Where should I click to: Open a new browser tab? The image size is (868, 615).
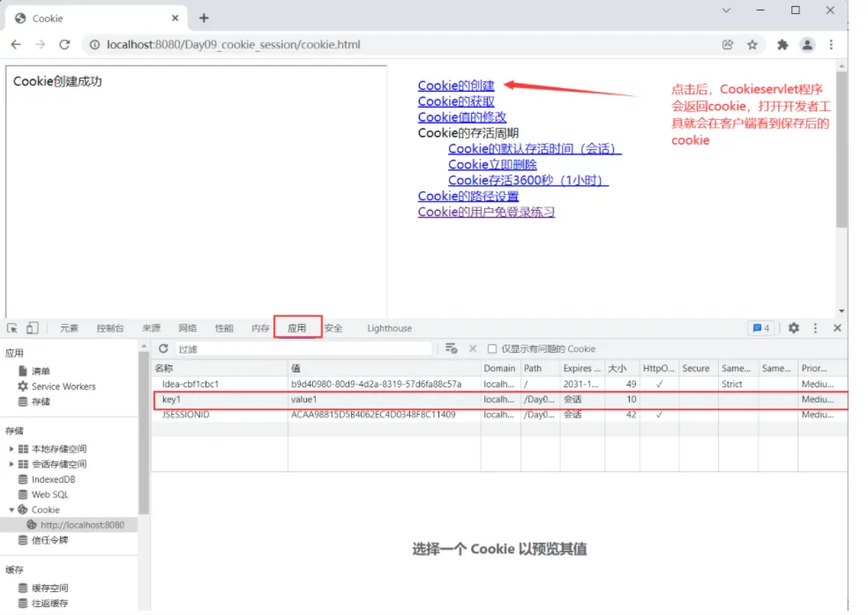point(204,19)
